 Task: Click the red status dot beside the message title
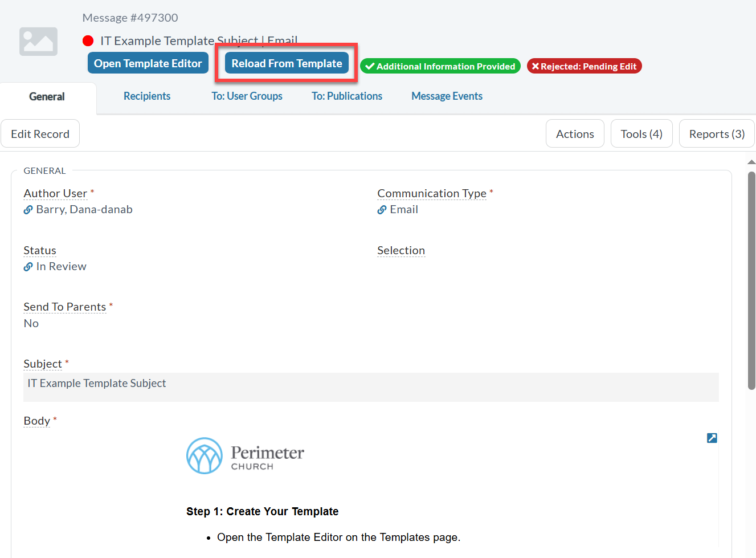(88, 41)
